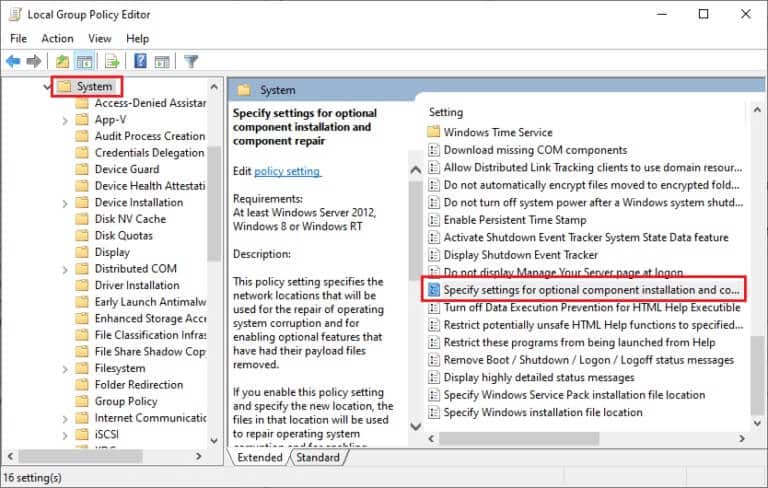Viewport: 768px width, 488px height.
Task: Click the policy setting link
Action: 287,171
